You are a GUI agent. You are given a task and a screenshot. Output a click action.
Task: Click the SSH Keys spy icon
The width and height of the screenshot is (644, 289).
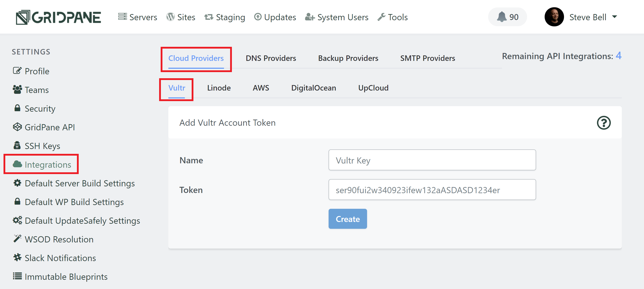(17, 145)
